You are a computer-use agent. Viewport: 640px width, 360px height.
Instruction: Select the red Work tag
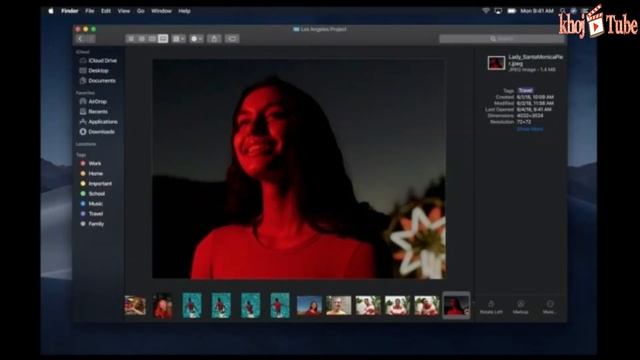tap(91, 163)
